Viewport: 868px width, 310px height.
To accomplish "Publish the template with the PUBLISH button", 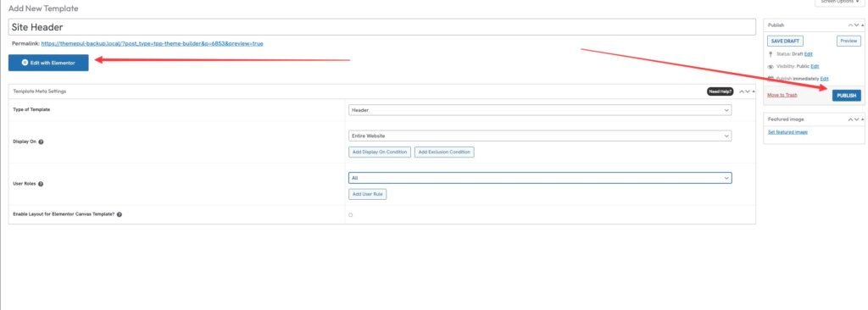I will point(847,95).
